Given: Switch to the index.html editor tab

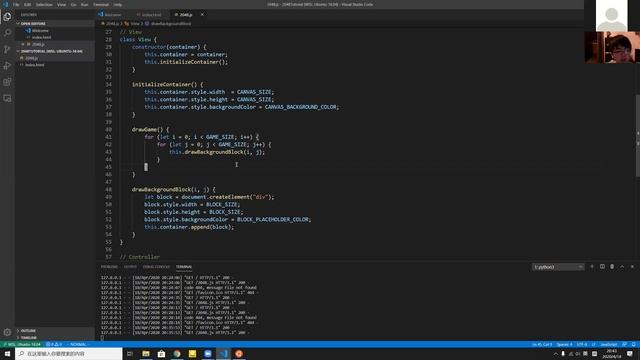Looking at the screenshot, I should [x=149, y=15].
